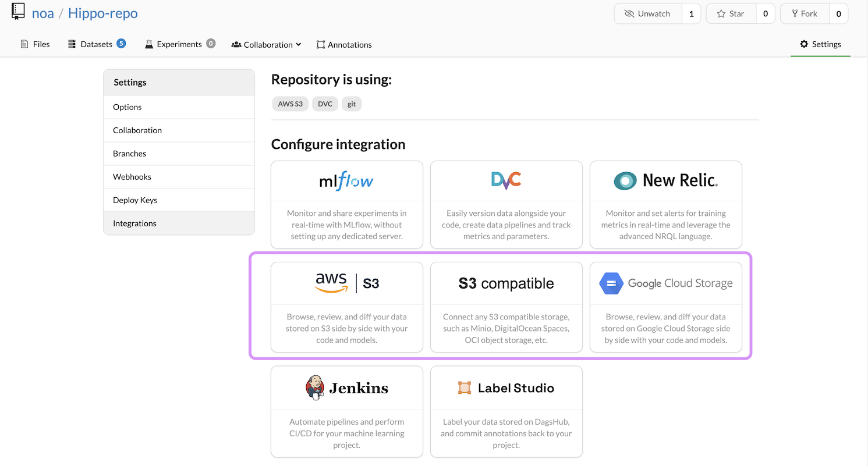Expand the Collaboration dropdown menu

click(267, 45)
